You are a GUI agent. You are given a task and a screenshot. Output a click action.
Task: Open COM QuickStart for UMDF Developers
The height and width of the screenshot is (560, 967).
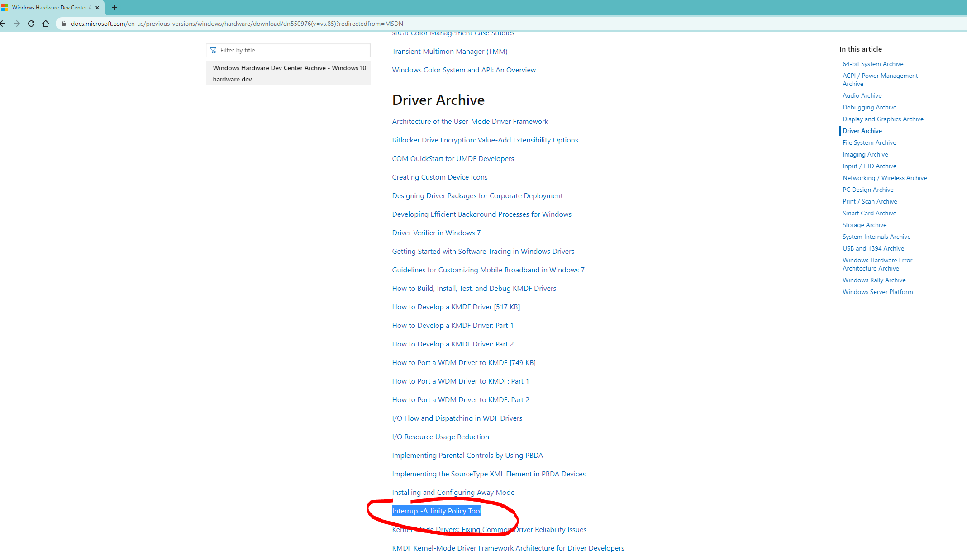coord(453,159)
